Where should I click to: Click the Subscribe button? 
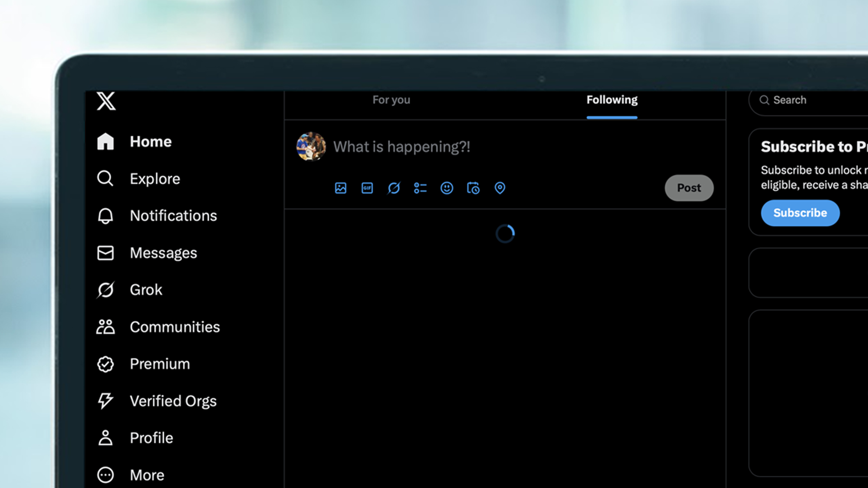[x=800, y=213]
